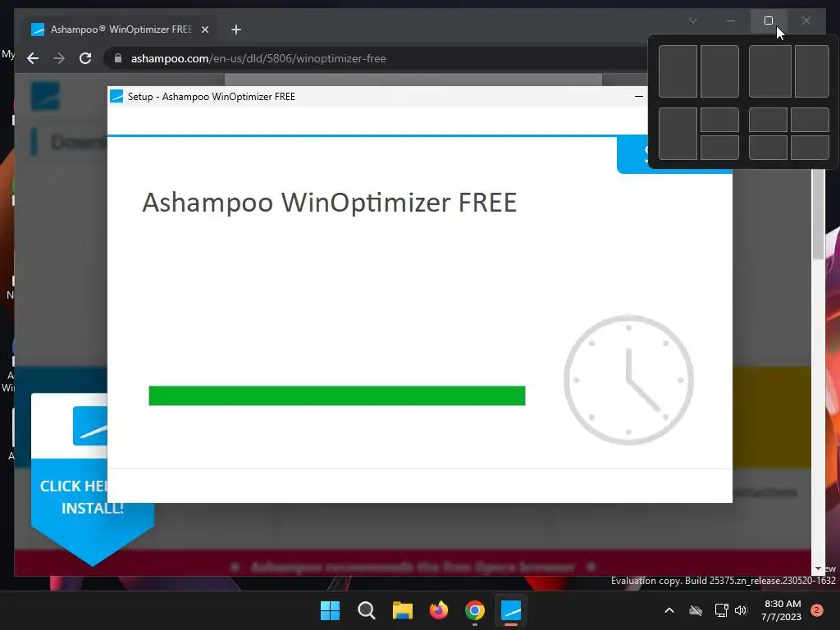Click the Setup window title bar icon
Image resolution: width=840 pixels, height=630 pixels.
[x=116, y=97]
